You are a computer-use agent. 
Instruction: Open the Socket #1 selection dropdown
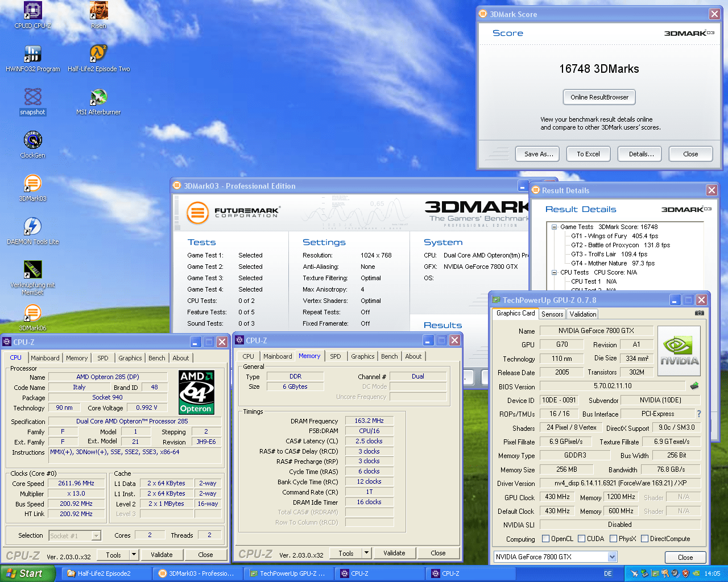click(x=96, y=535)
